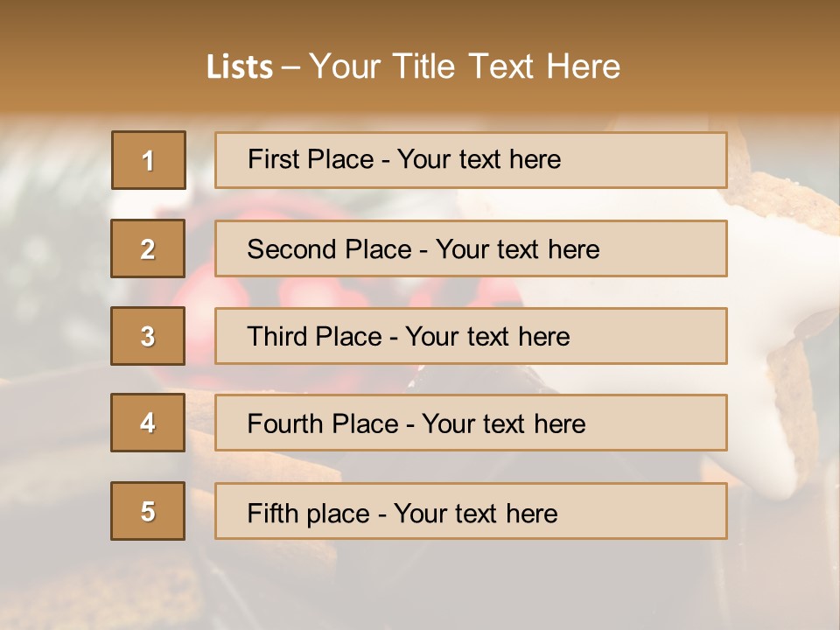This screenshot has height=630, width=840.
Task: Select the Third Place text bar
Action: [471, 336]
